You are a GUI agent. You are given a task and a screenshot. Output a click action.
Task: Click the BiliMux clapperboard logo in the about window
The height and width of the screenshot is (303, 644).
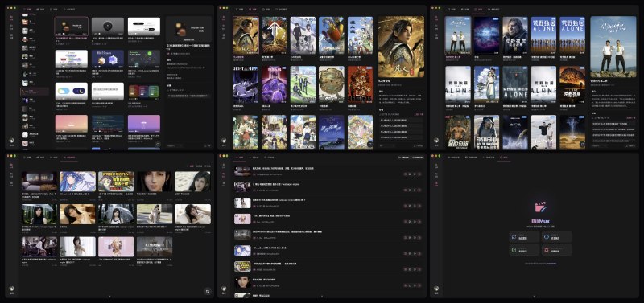(540, 207)
